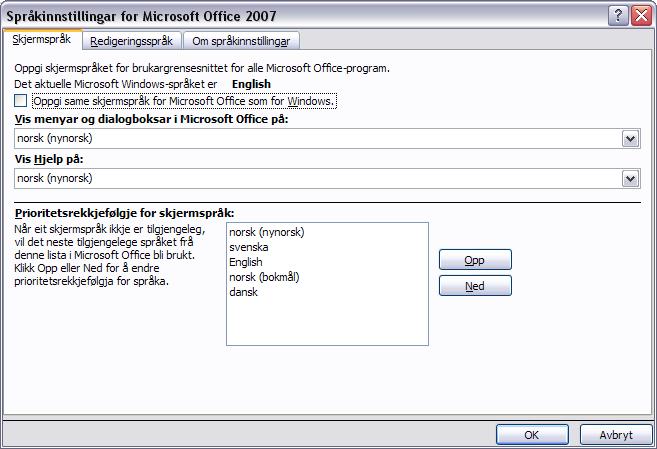Click the Opp button
657x449 pixels.
pyautogui.click(x=475, y=260)
